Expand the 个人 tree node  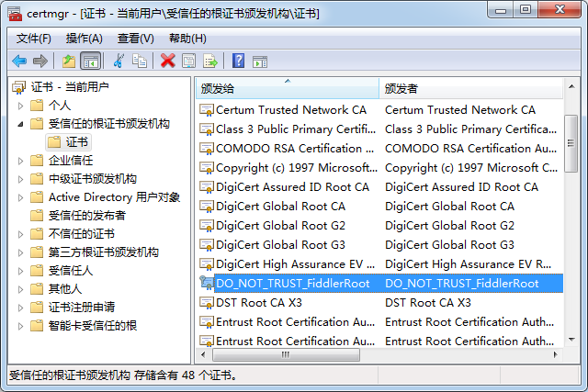(21, 106)
